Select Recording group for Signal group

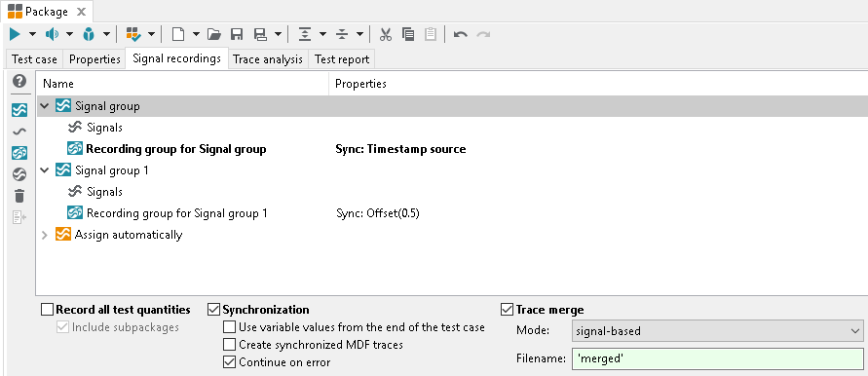(176, 149)
